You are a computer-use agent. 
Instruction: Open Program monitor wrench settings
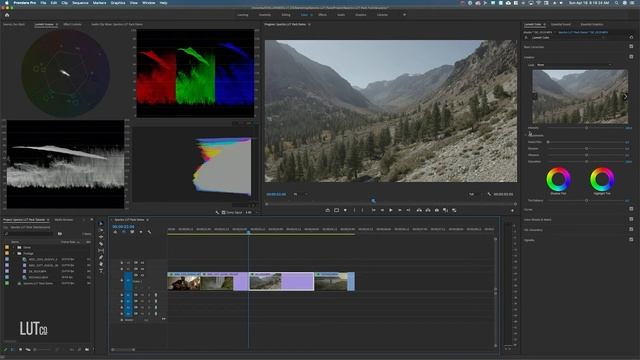coord(489,194)
